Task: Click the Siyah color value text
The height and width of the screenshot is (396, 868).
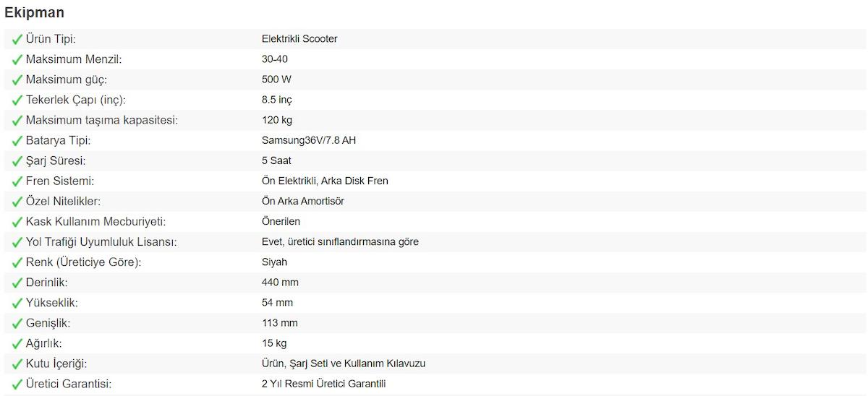Action: coord(274,262)
